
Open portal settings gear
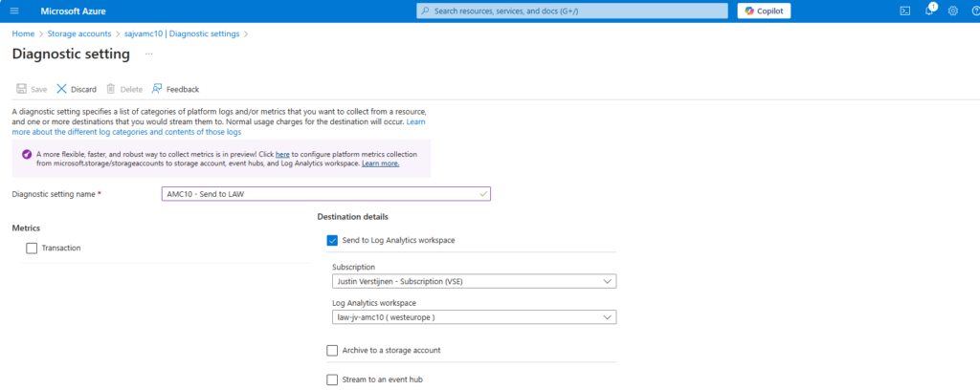(x=952, y=11)
